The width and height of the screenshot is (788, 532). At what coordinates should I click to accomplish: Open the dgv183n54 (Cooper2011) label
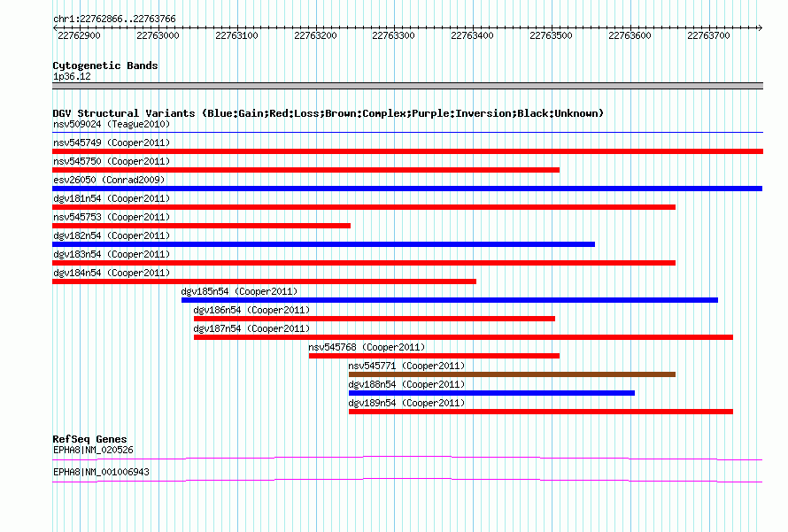click(112, 254)
